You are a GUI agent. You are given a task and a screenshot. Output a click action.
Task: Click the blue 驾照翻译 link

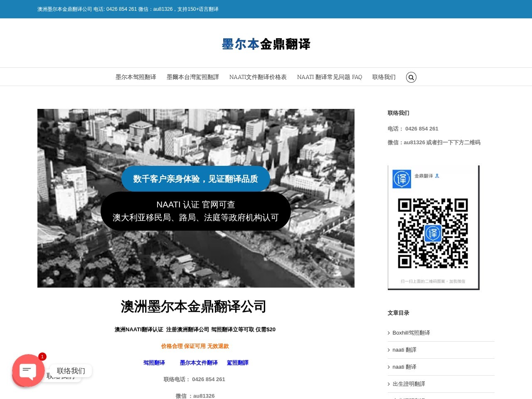pos(154,363)
